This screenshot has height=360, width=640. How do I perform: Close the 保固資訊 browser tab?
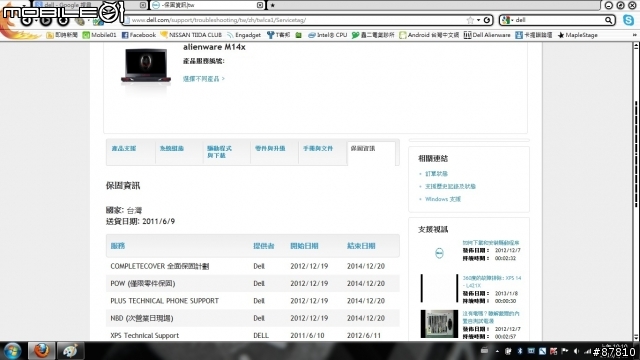pyautogui.click(x=260, y=5)
